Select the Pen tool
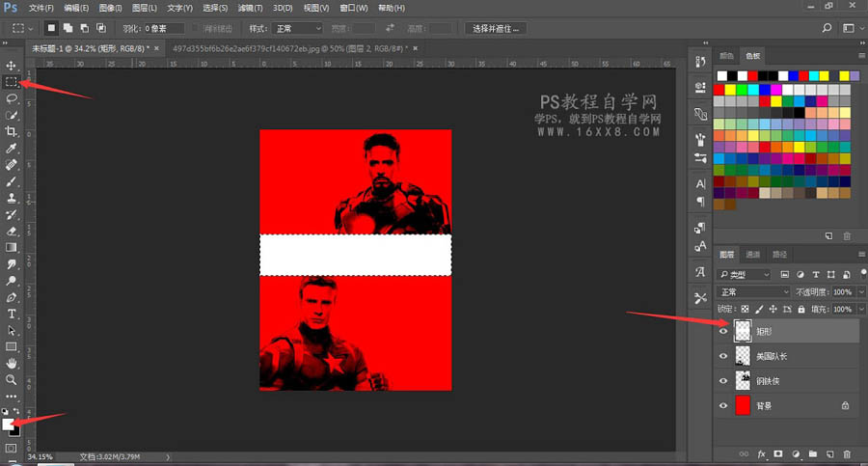Screen dimensions: 868x466 point(11,297)
